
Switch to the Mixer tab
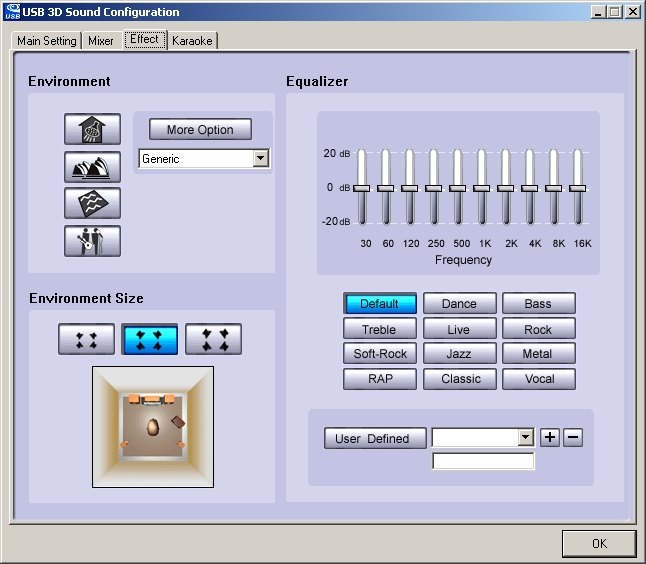click(x=101, y=41)
